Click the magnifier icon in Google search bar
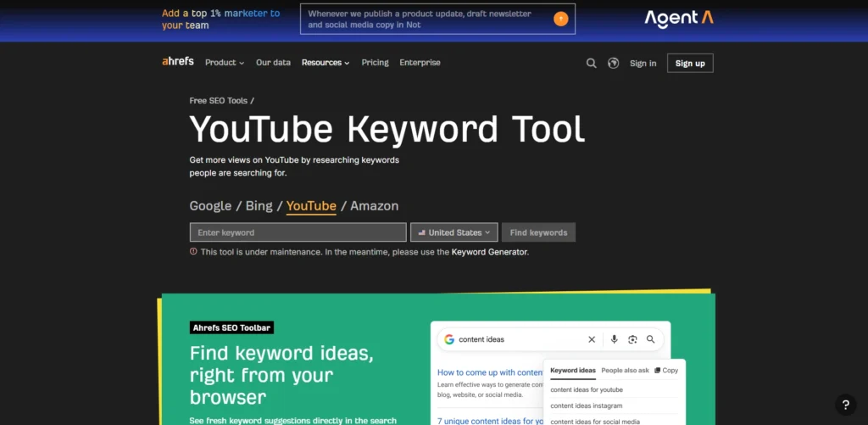Screen dimensions: 868x425 [x=650, y=339]
